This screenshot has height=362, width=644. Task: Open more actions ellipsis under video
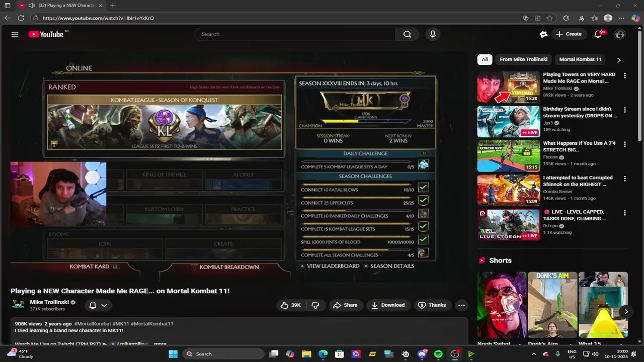[x=461, y=305]
